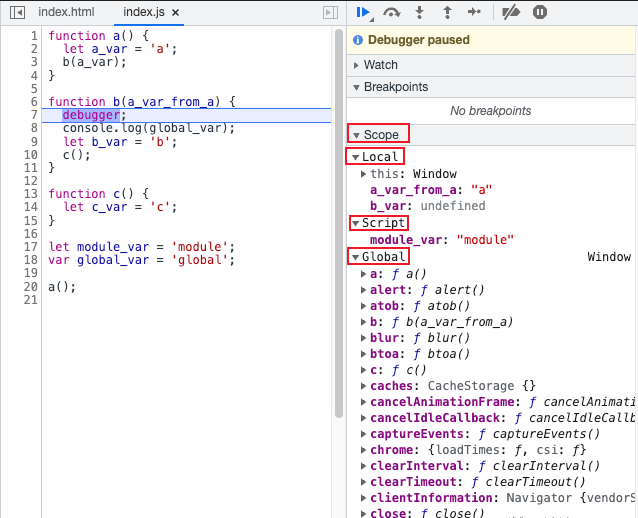This screenshot has height=518, width=638.
Task: Click 'No breakpoints' message
Action: coord(490,111)
